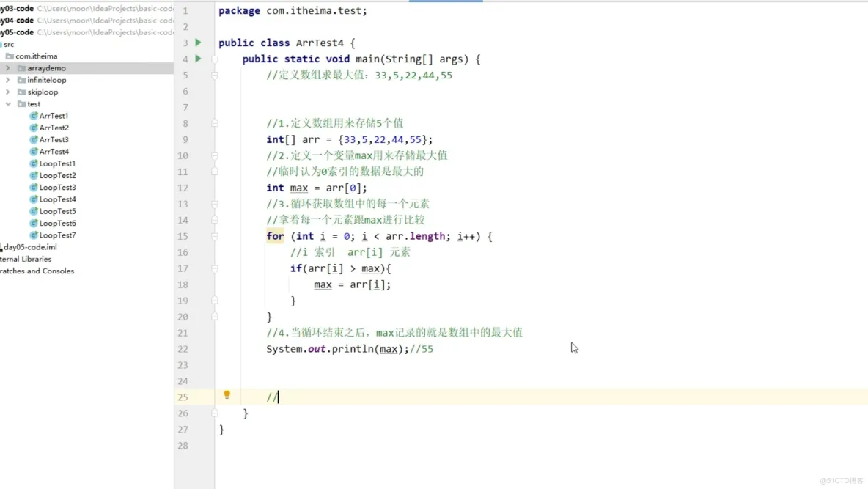Collapse the test package in project tree
Screen dimensions: 868x489
[6, 103]
